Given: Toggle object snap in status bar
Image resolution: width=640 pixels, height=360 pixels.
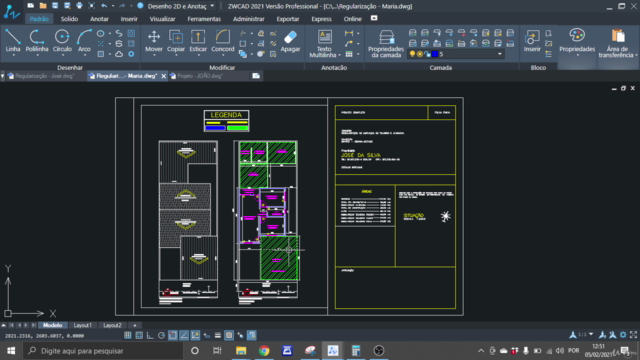Looking at the screenshot, I should (x=173, y=336).
